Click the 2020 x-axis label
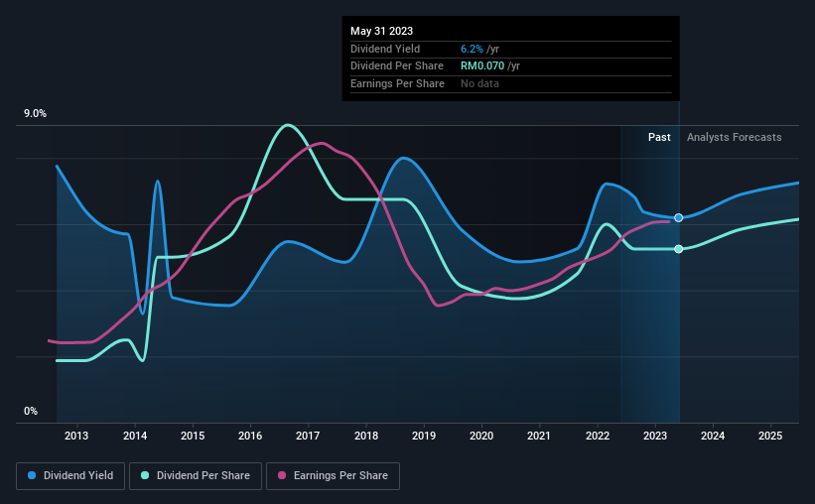 481,436
